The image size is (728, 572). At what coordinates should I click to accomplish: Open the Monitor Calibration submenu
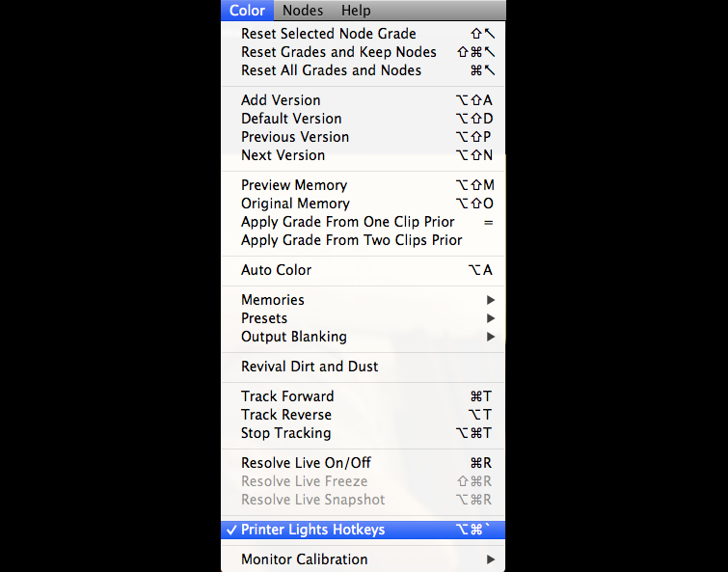coord(305,559)
